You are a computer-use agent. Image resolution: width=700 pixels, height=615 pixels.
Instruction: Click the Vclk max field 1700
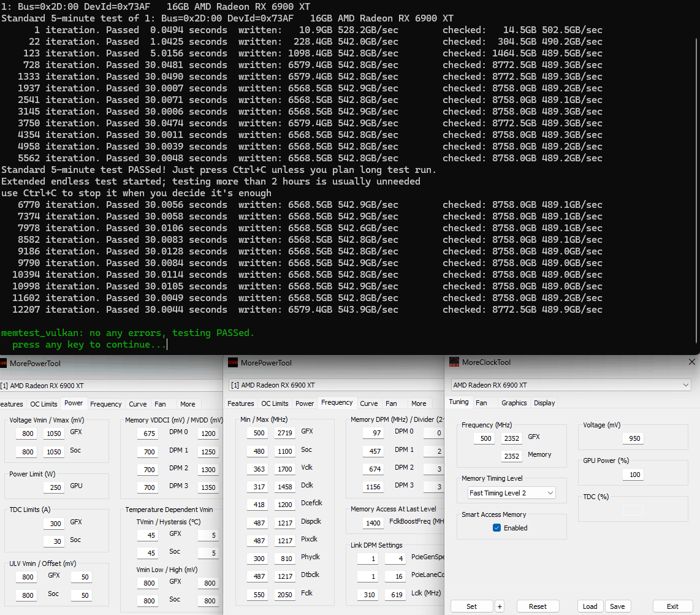[284, 470]
